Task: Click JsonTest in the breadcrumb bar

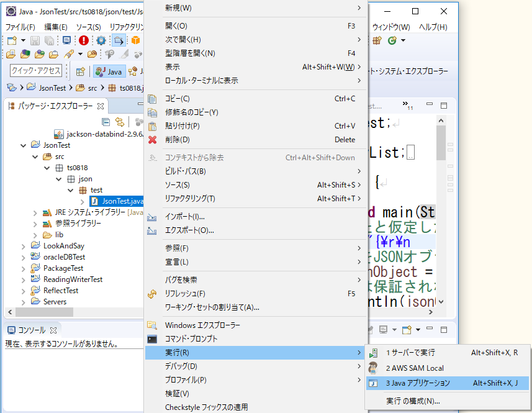Action: tap(52, 88)
